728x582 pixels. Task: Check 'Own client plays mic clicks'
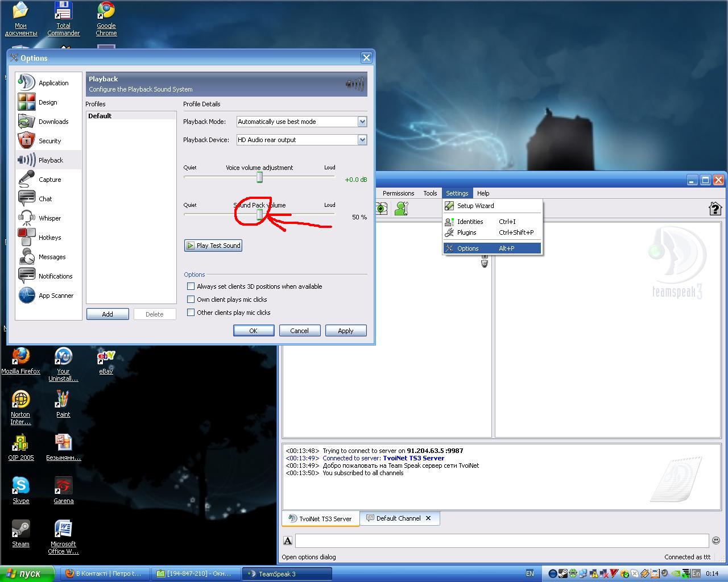(x=191, y=300)
